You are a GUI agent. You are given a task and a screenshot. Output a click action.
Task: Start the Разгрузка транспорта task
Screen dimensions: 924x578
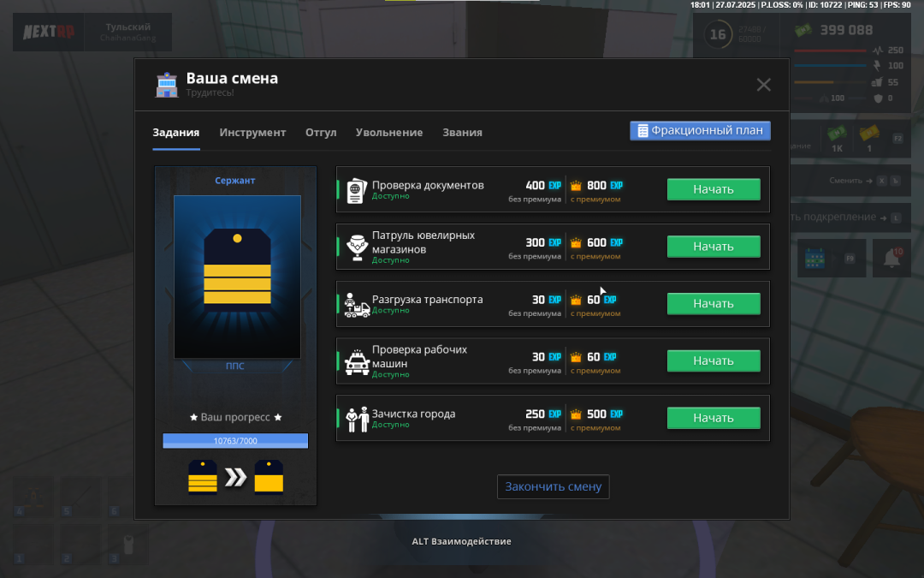point(714,304)
